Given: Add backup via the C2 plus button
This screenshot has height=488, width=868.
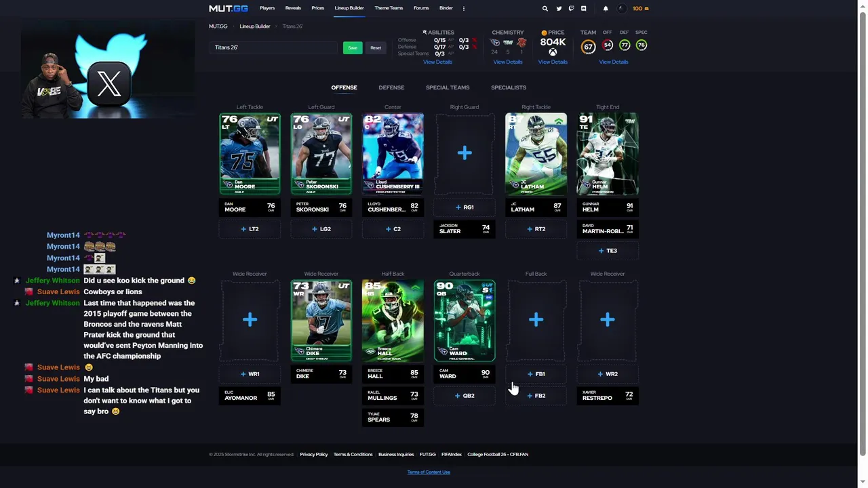Looking at the screenshot, I should coord(393,229).
